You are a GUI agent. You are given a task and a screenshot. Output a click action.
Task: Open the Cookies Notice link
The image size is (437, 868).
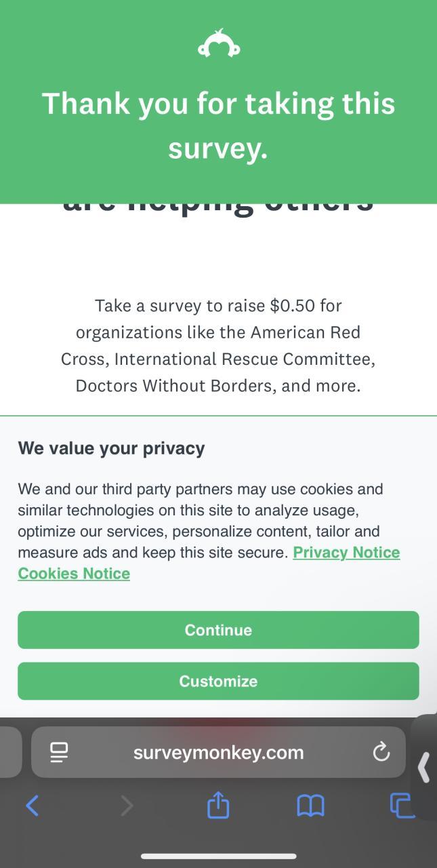[x=74, y=574]
